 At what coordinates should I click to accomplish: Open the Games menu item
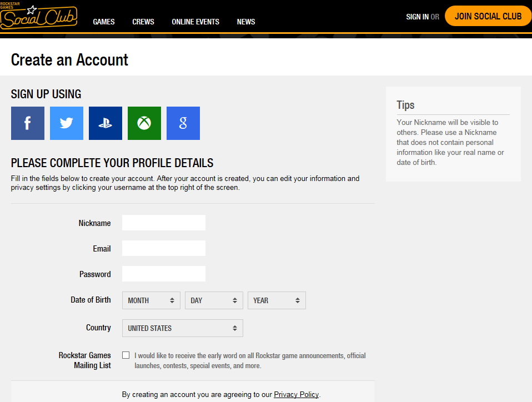coord(104,22)
